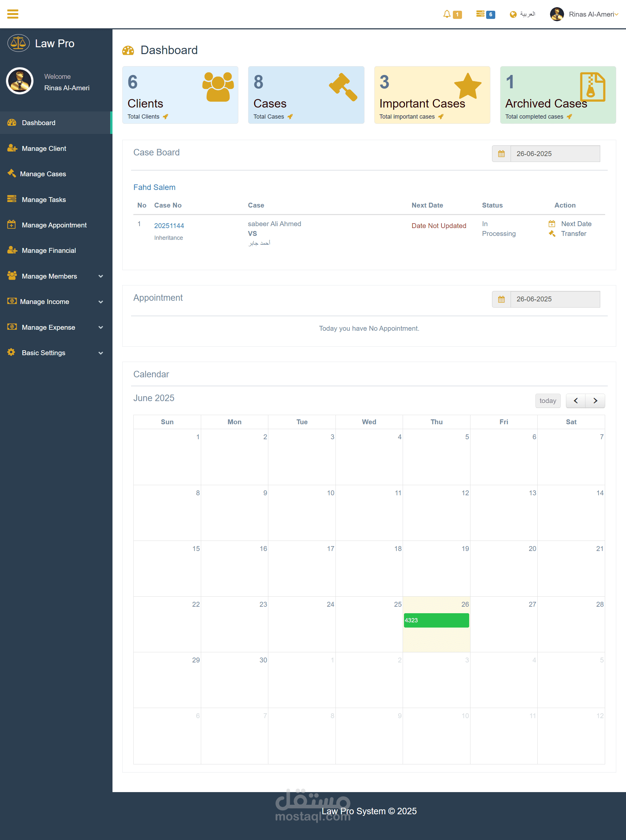The height and width of the screenshot is (840, 626).
Task: Click the globe language icon
Action: 513,14
